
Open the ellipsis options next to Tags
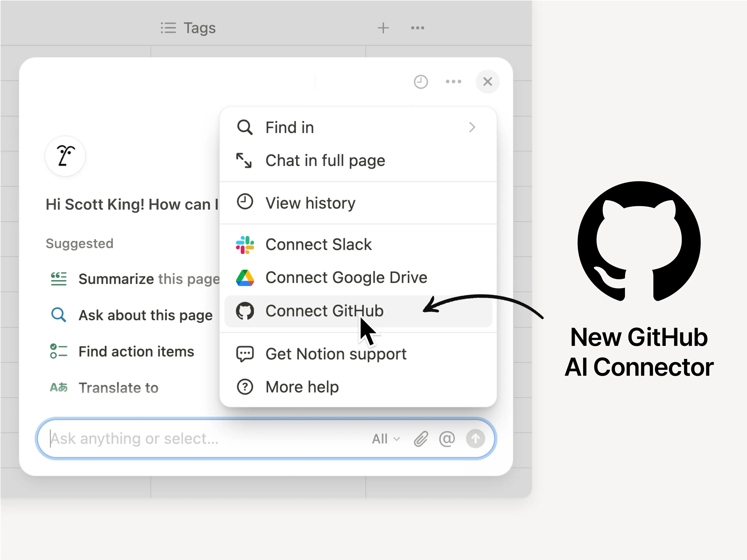(417, 28)
